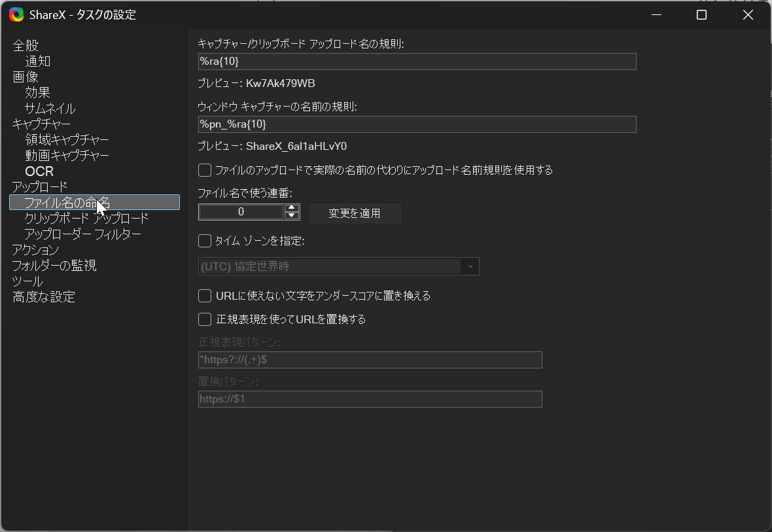
Task: Go to 画像 settings section
Action: [26, 77]
